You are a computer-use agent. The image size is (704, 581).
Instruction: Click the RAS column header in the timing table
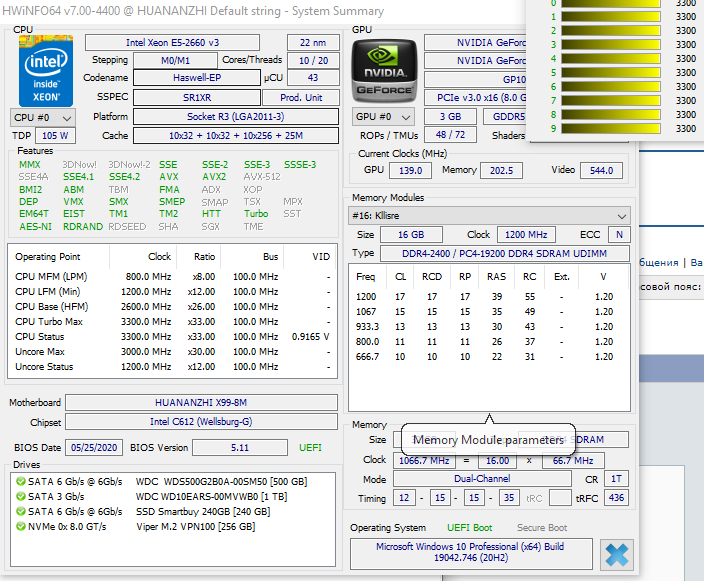(496, 277)
